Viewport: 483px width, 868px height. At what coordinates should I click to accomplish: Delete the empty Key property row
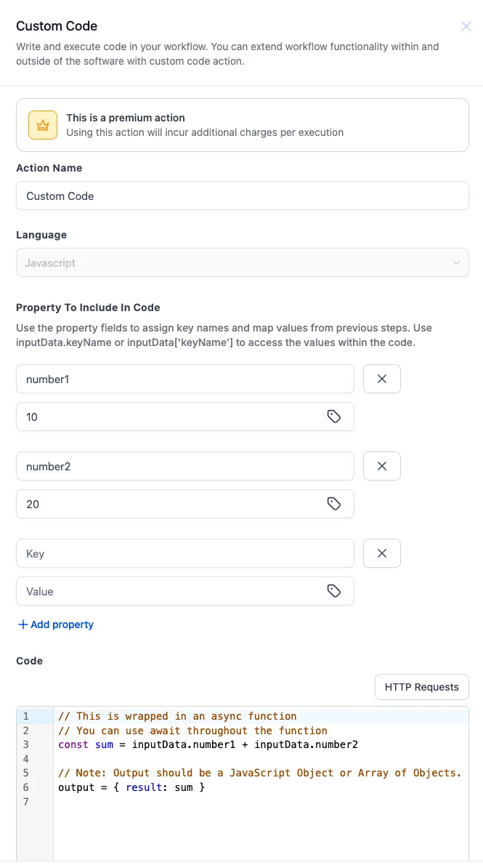click(382, 553)
